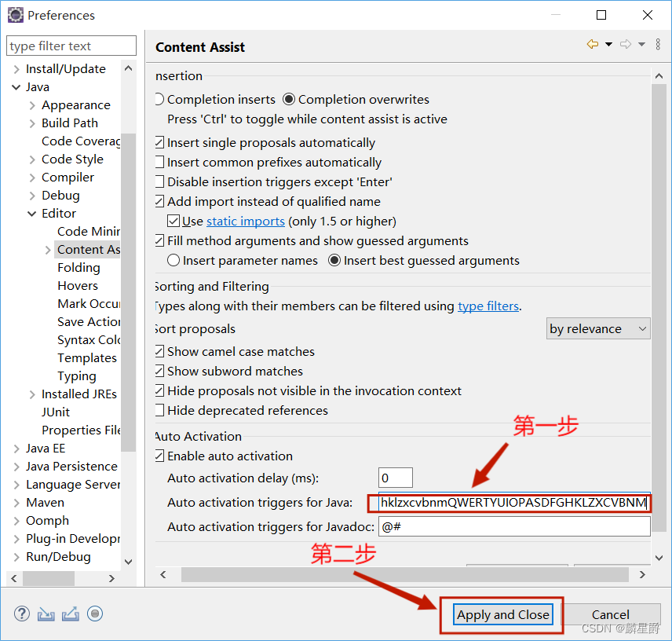672x641 pixels.
Task: Expand the Build Path node
Action: click(32, 123)
